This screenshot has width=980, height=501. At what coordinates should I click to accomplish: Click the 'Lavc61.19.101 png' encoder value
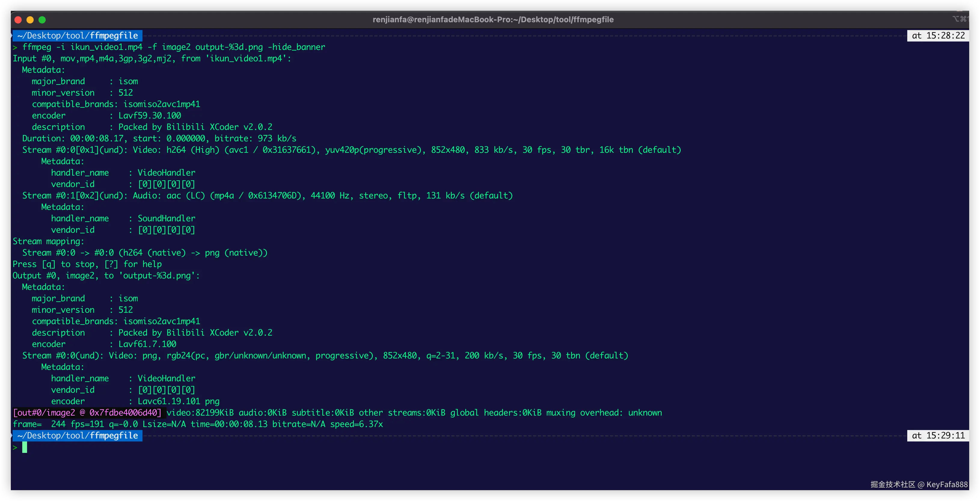tap(179, 401)
